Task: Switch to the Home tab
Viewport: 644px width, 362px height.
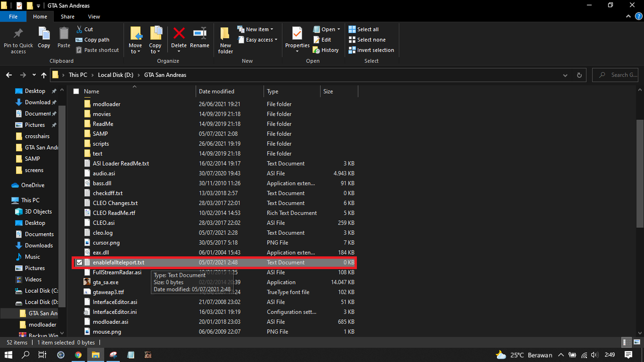Action: [x=40, y=17]
